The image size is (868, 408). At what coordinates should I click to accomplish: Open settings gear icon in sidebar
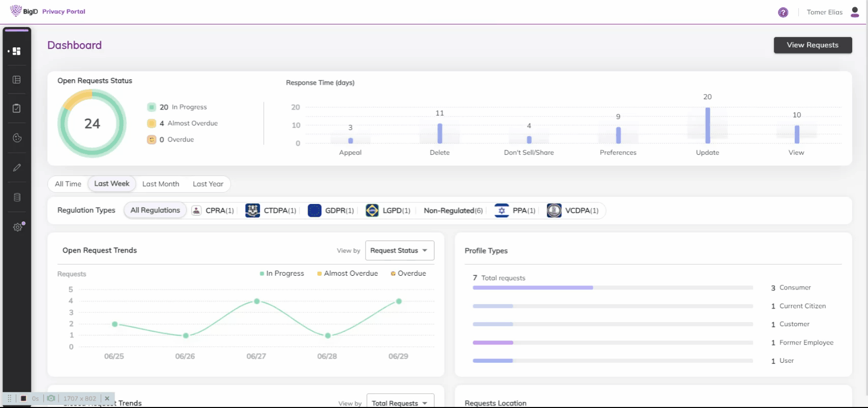click(18, 227)
